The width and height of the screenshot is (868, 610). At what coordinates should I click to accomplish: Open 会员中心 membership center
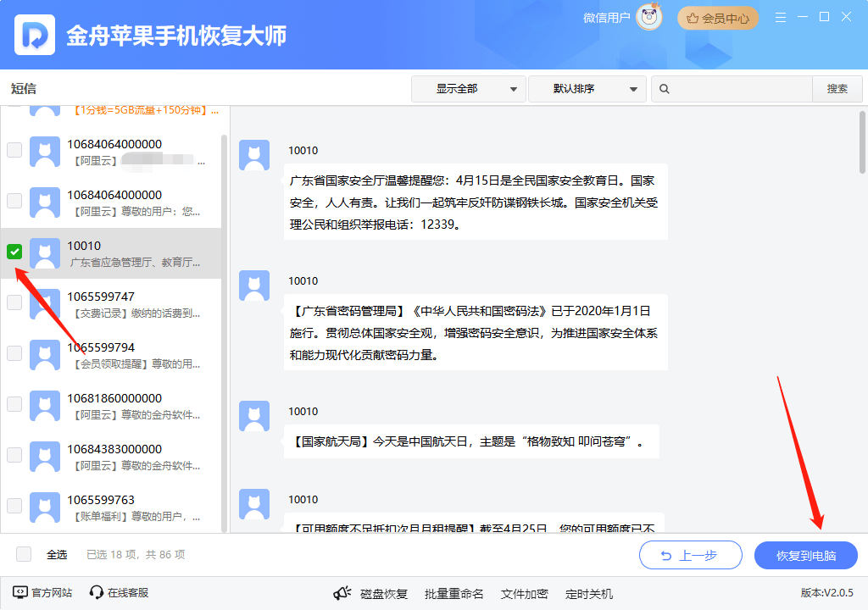pos(717,18)
